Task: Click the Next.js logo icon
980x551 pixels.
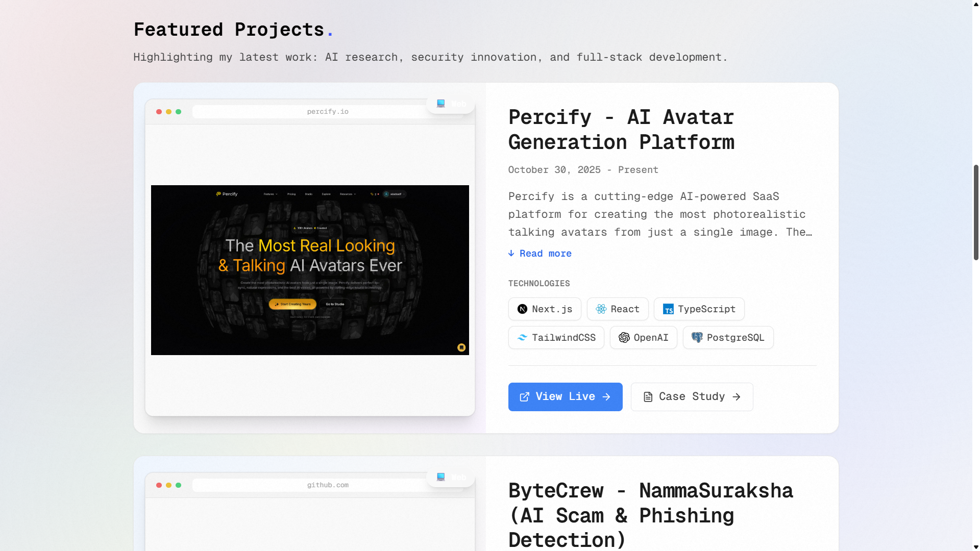Action: (x=522, y=309)
